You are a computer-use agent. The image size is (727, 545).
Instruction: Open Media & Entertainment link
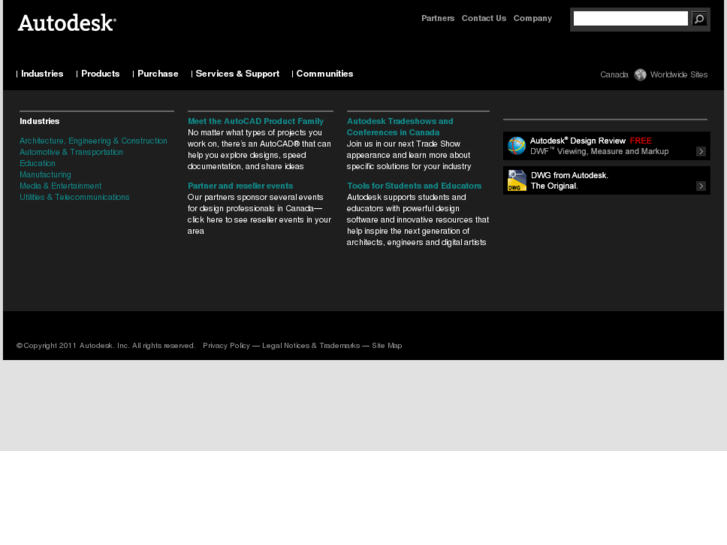[x=60, y=186]
